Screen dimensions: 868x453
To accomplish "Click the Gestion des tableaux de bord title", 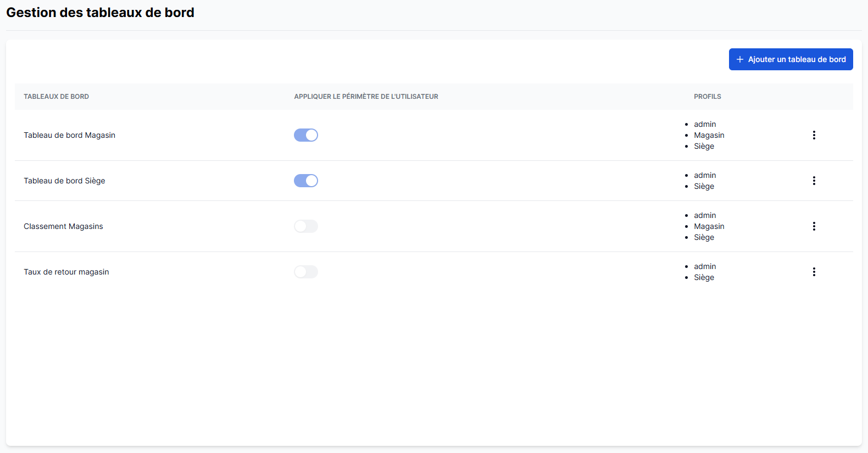I will (100, 13).
